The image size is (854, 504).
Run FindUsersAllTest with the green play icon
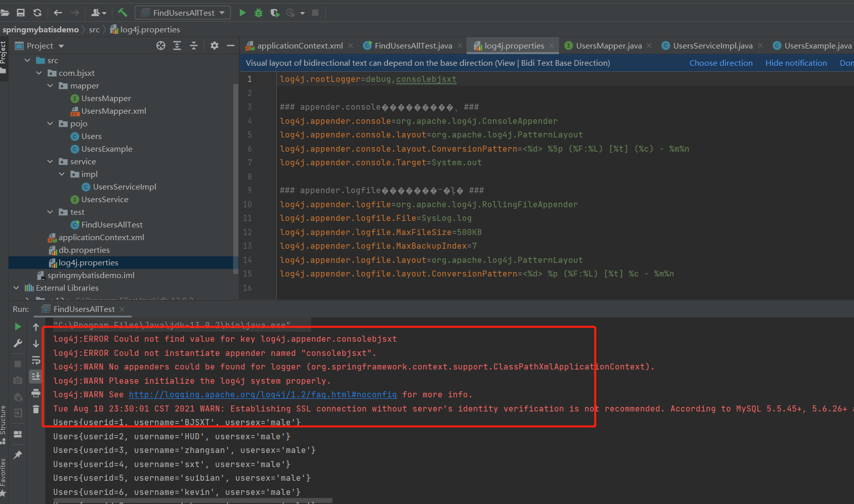(x=242, y=13)
